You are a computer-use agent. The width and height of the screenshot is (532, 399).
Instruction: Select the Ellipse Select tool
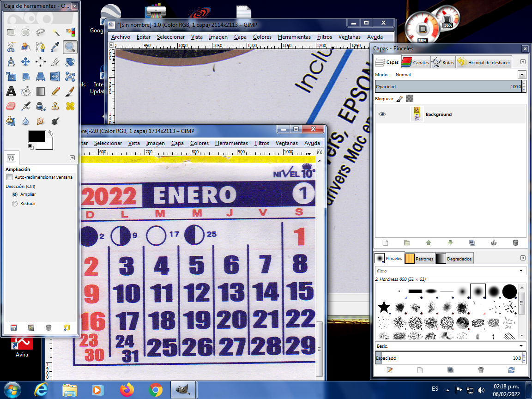point(26,32)
